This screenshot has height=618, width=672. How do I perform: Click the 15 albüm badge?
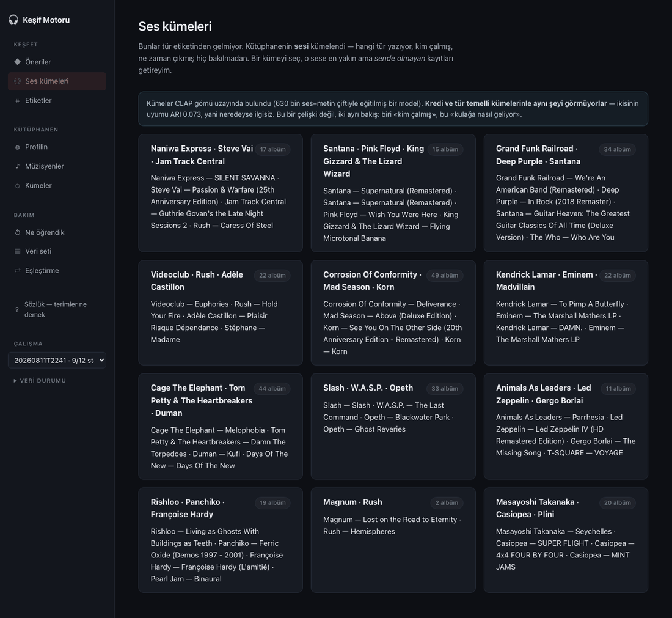(x=445, y=149)
